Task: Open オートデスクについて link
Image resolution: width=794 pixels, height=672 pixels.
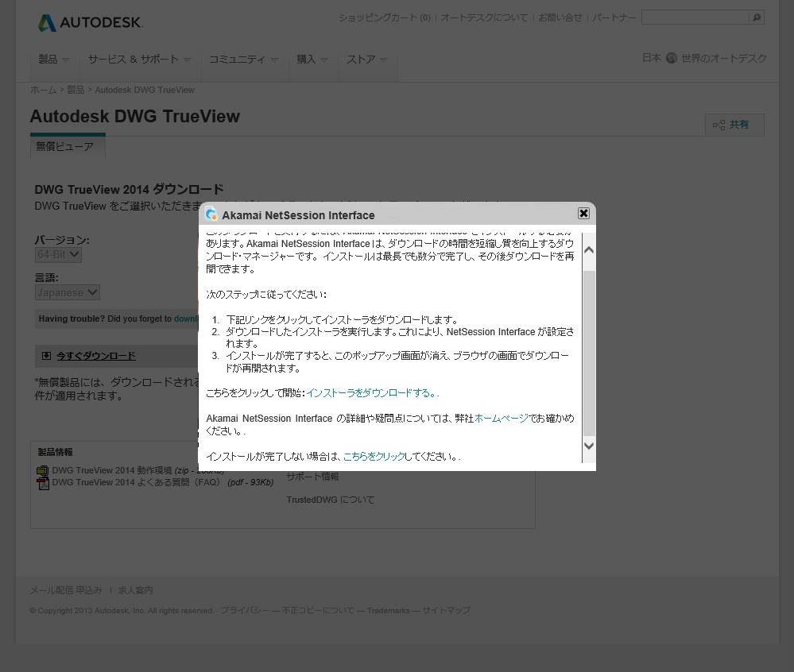Action: click(484, 17)
